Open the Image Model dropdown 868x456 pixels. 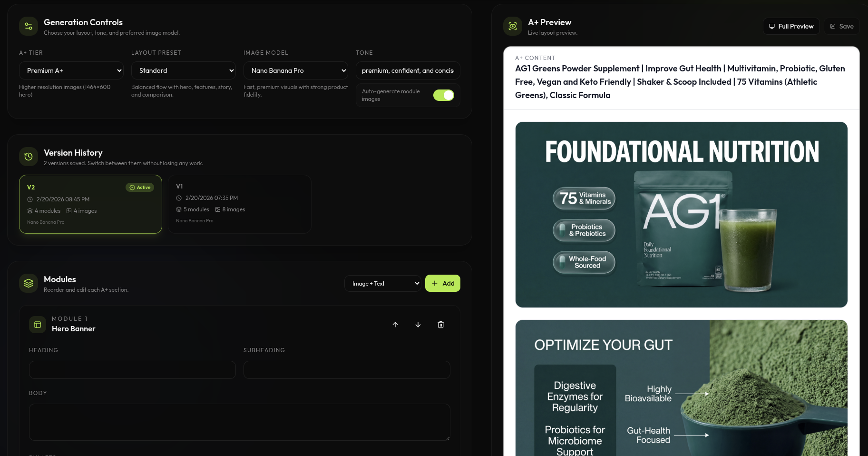296,70
